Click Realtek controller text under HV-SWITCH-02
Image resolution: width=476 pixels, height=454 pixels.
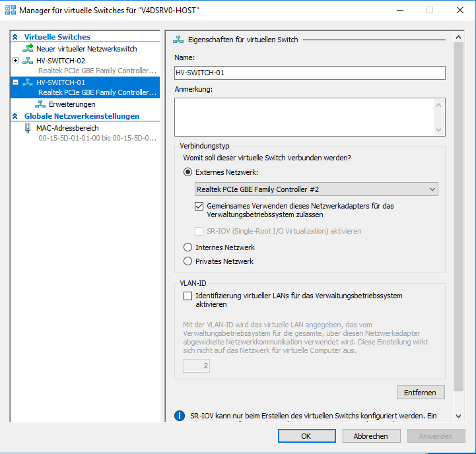coord(97,71)
